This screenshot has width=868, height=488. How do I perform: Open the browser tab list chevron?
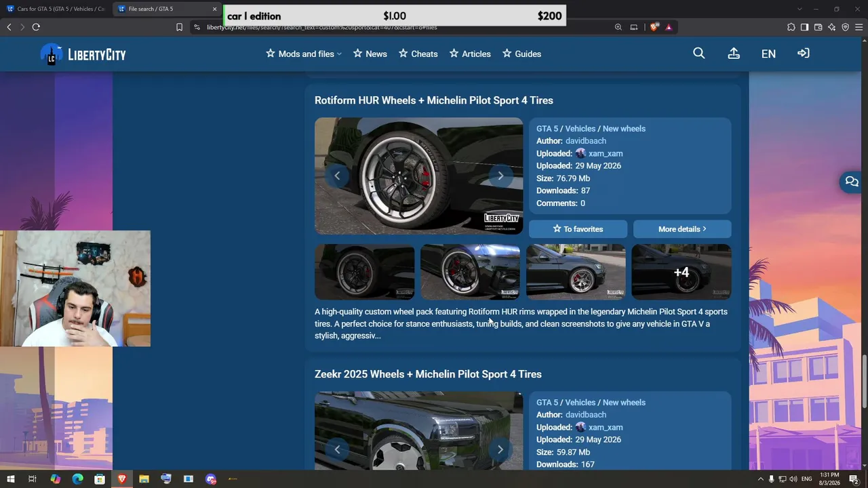[x=800, y=9]
